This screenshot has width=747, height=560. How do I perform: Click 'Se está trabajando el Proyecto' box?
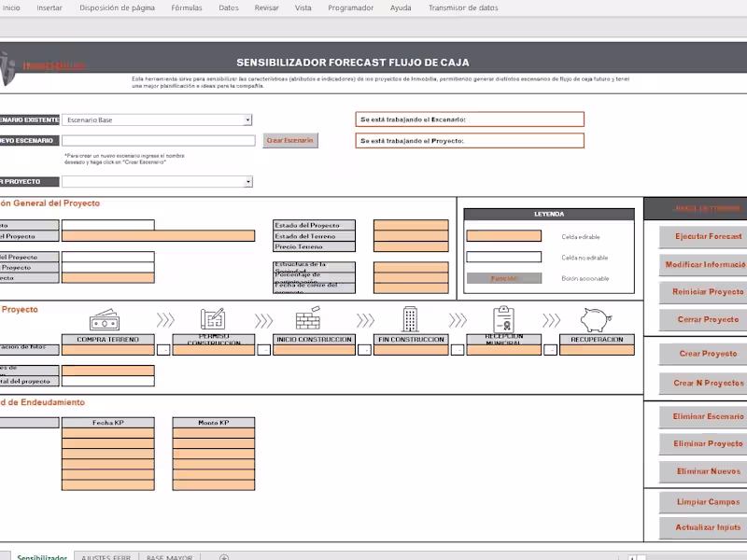tap(470, 141)
